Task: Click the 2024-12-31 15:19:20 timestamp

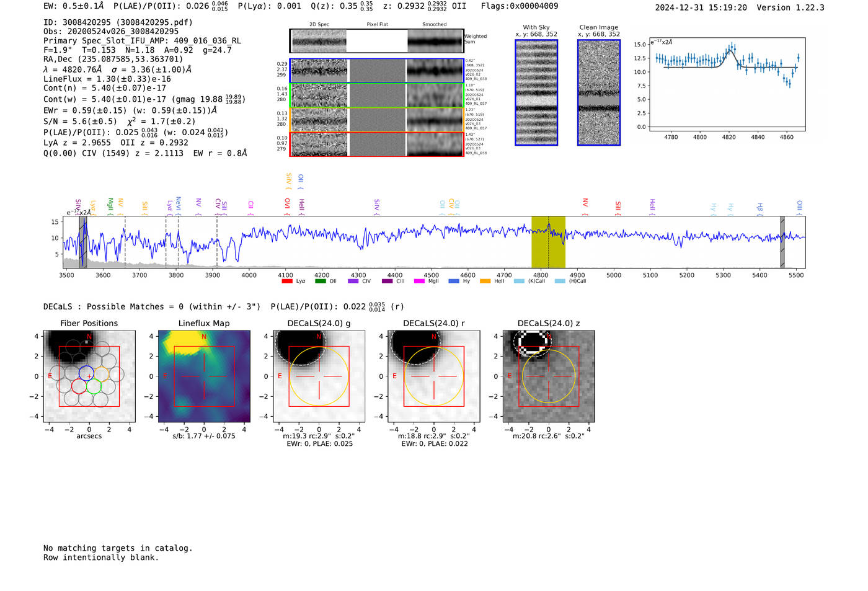Action: tap(701, 8)
